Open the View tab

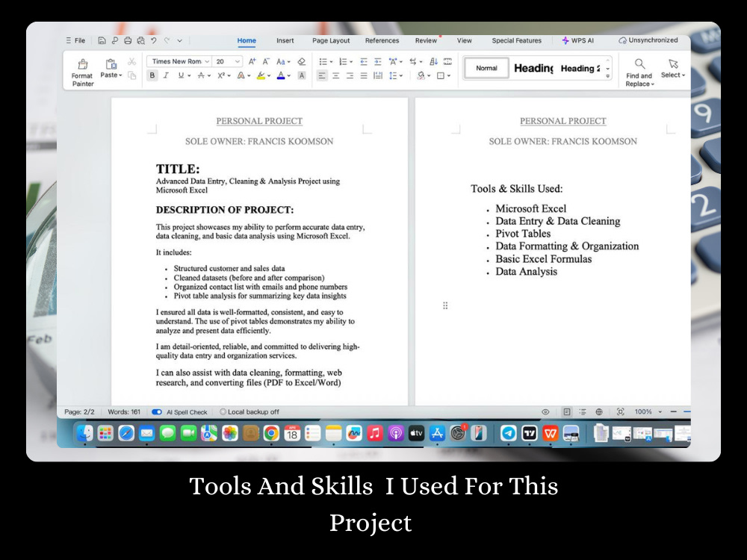[465, 40]
